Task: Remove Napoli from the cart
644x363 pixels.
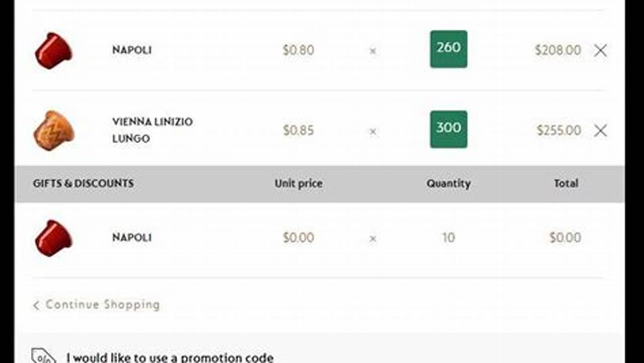Action: tap(600, 50)
